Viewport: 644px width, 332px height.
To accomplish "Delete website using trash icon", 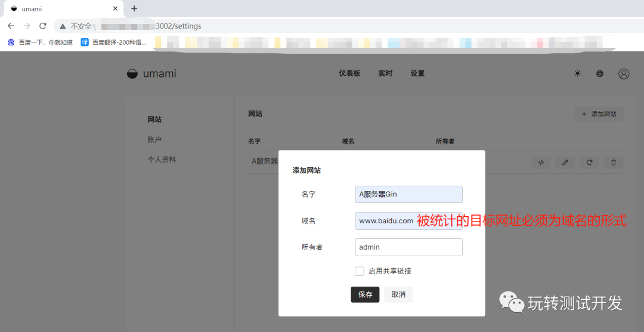I will point(614,162).
